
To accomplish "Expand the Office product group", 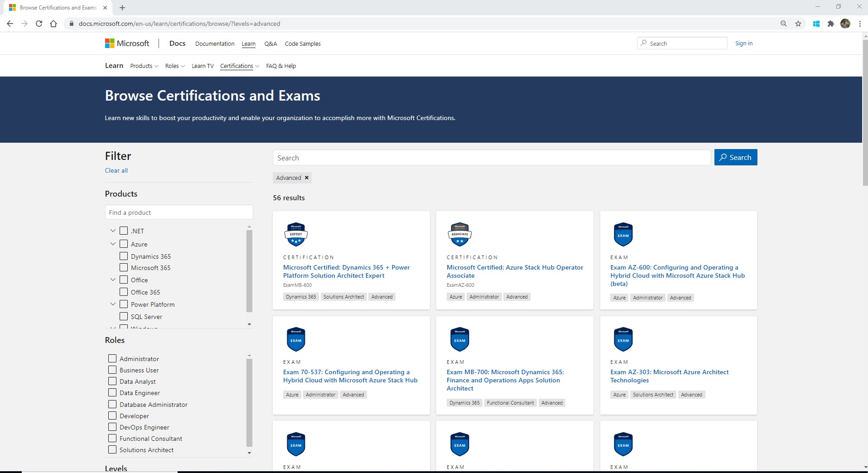I will click(x=113, y=280).
